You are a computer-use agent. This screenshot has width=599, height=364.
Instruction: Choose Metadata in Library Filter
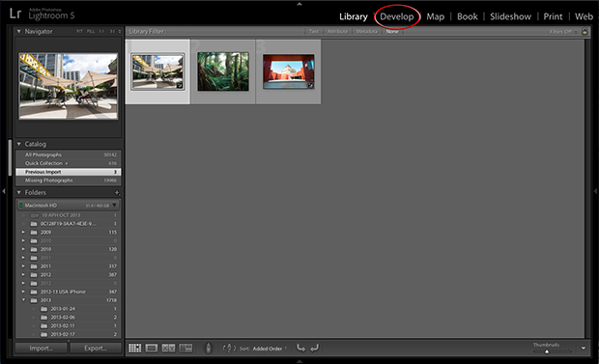[367, 31]
